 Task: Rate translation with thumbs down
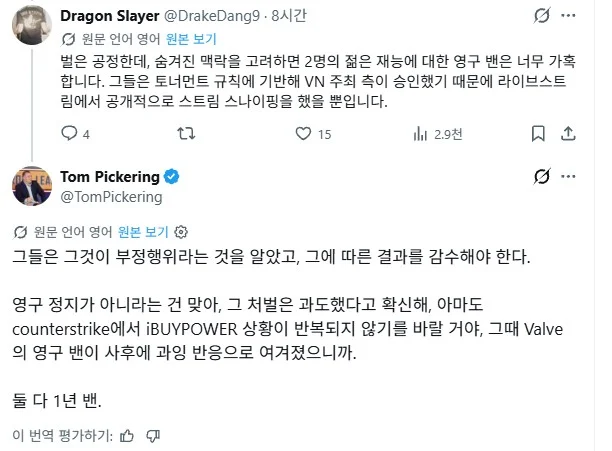pyautogui.click(x=153, y=436)
